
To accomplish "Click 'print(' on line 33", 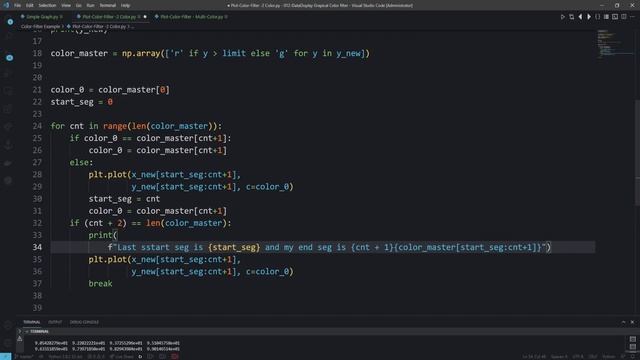I will click(x=103, y=235).
